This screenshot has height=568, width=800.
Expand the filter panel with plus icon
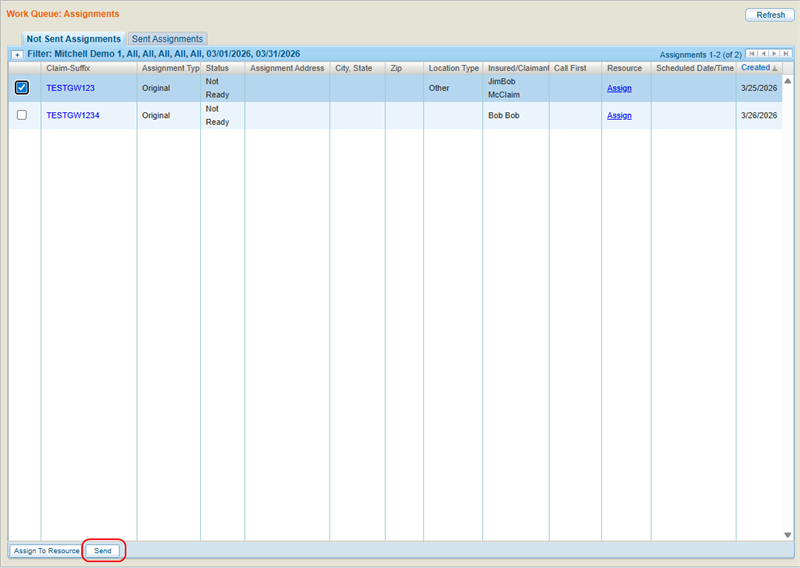click(x=17, y=55)
